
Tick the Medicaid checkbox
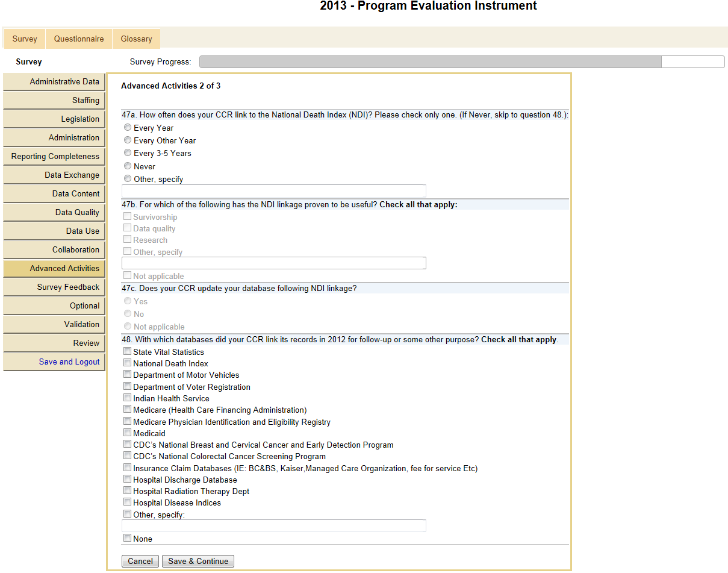(x=127, y=433)
